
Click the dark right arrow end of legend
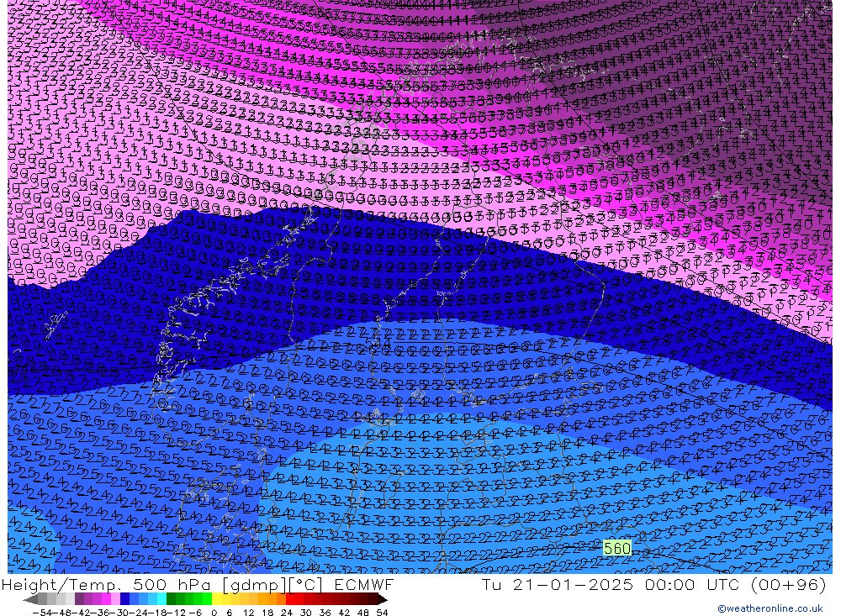(383, 599)
